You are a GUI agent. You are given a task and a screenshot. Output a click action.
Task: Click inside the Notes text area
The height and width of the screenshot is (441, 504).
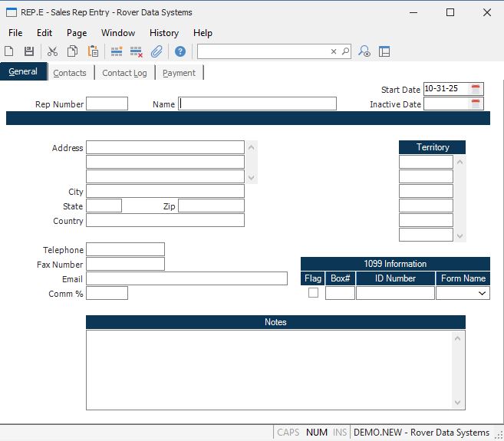268,370
